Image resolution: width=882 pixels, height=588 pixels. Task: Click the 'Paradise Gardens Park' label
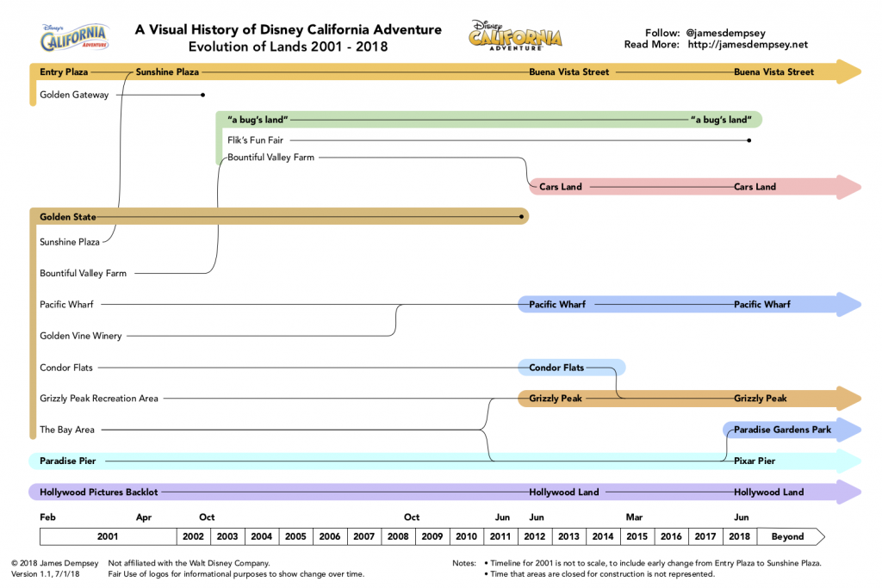pos(782,430)
